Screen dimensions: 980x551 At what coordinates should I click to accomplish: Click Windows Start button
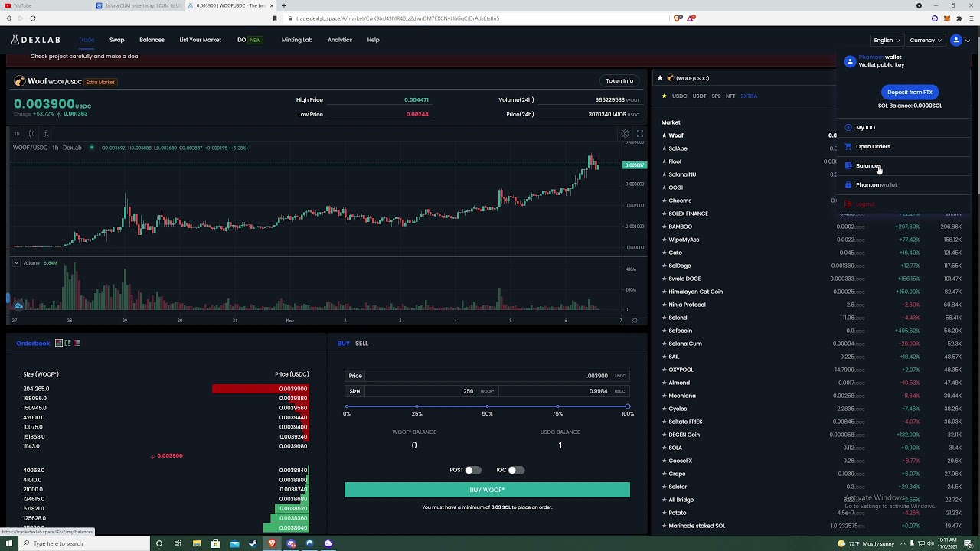pos(9,543)
